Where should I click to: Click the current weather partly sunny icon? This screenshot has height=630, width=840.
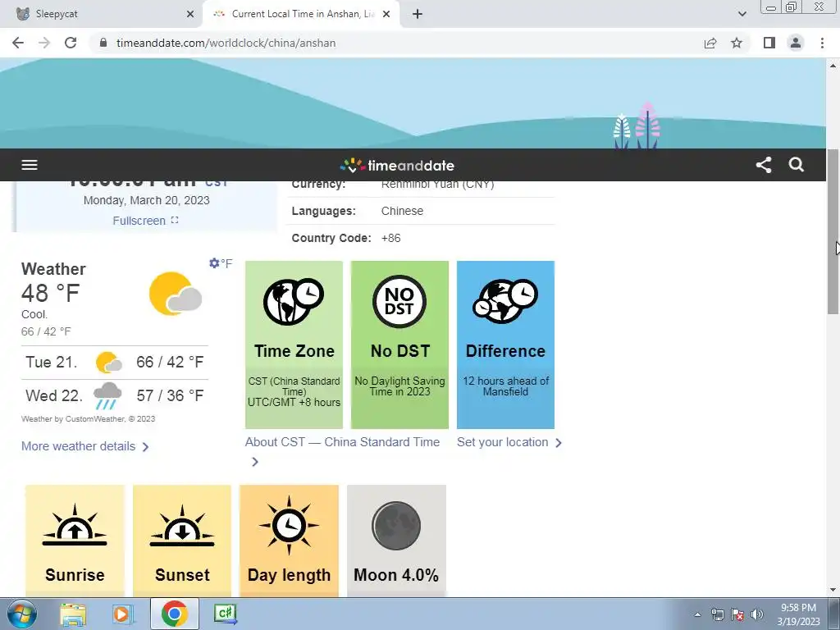click(x=176, y=294)
